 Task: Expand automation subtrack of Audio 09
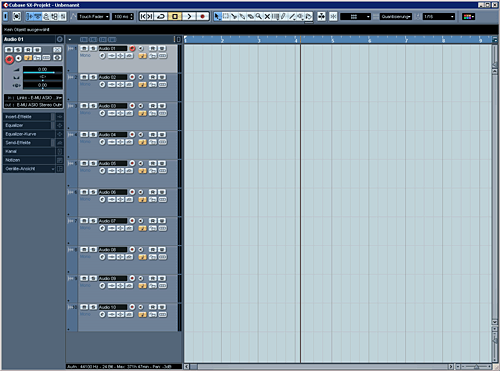(x=69, y=300)
